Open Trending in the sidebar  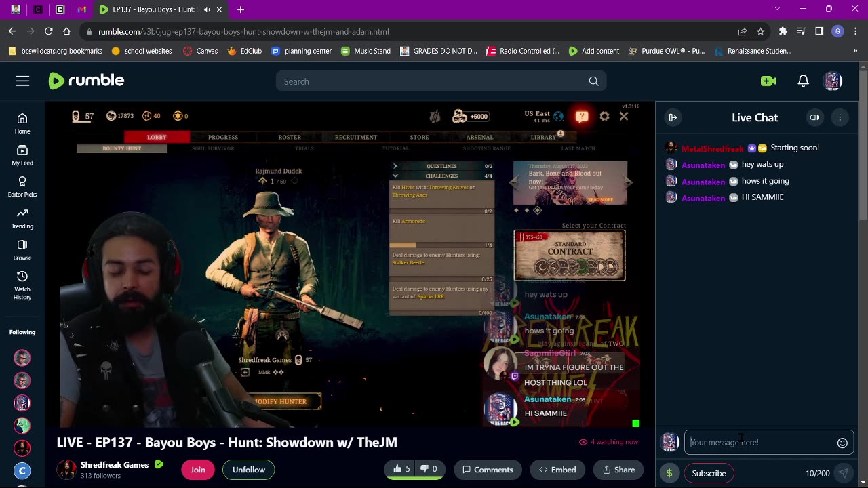tap(22, 218)
